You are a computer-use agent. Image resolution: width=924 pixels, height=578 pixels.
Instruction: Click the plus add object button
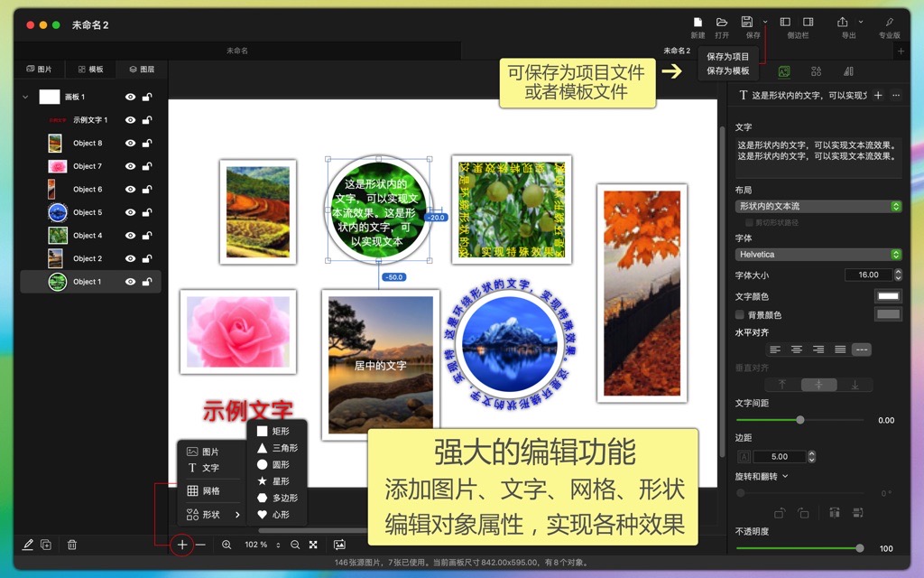(x=182, y=545)
